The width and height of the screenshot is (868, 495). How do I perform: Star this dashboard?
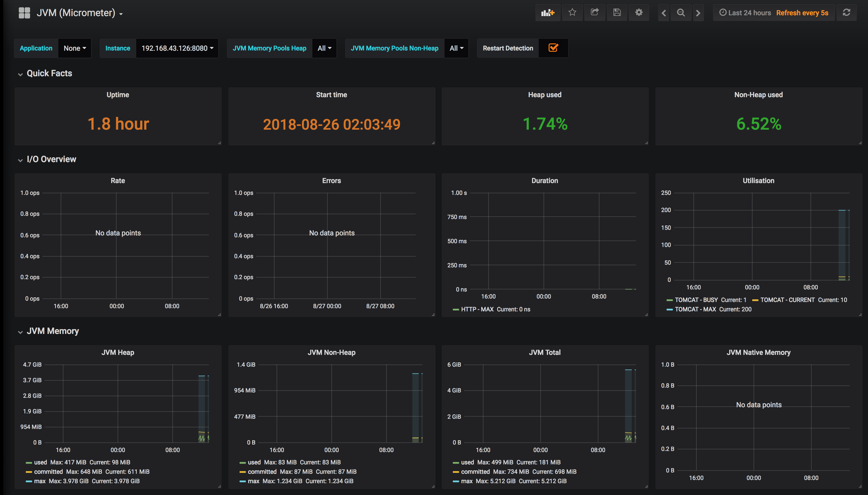[x=572, y=13]
